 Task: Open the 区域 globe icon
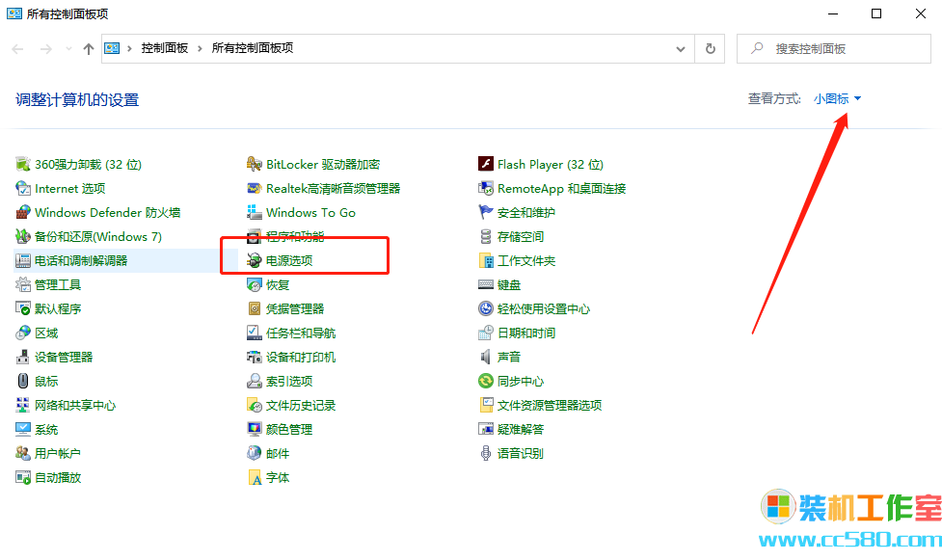click(23, 333)
